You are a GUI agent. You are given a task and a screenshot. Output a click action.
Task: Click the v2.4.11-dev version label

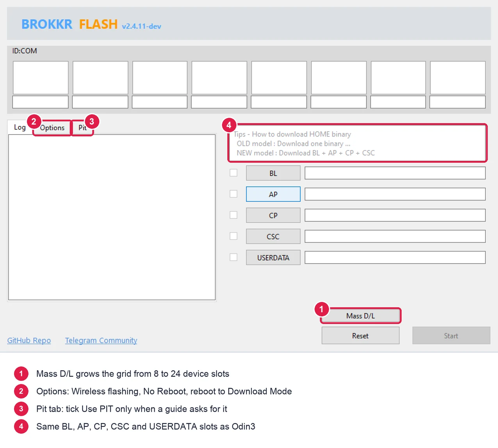click(141, 26)
